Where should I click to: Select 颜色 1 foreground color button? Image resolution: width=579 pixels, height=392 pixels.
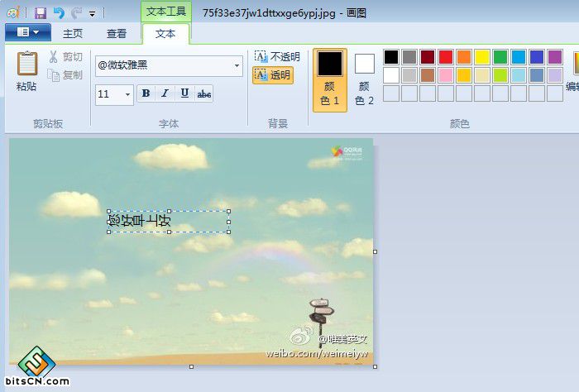330,80
